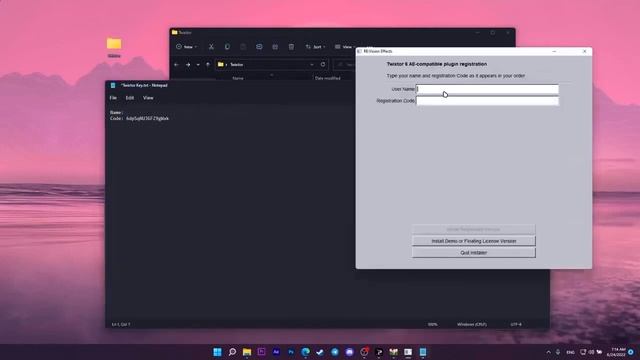Screen dimensions: 640x360
Task: Click Delete trash icon in File Explorer
Action: tap(291, 47)
